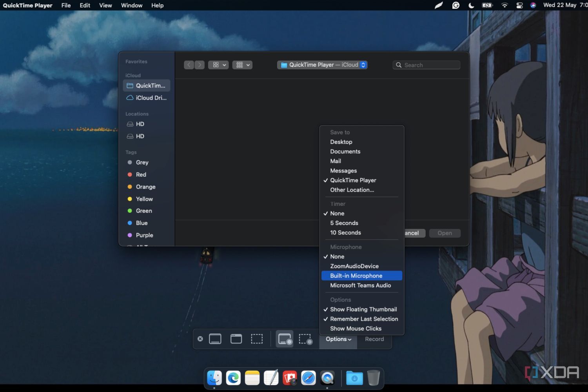The image size is (588, 392).
Task: Click the Grammarly menu bar icon
Action: pos(456,5)
